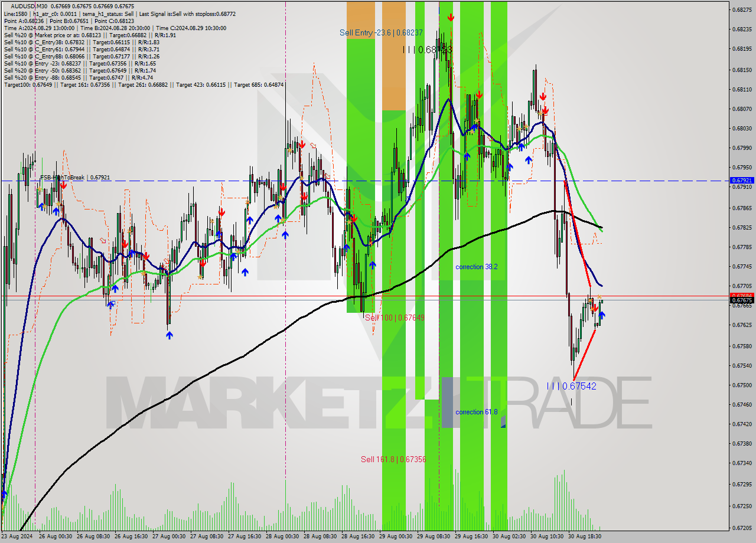Click the blue 'I I I 0.67542' swing low label
The height and width of the screenshot is (543, 756).
coord(572,387)
